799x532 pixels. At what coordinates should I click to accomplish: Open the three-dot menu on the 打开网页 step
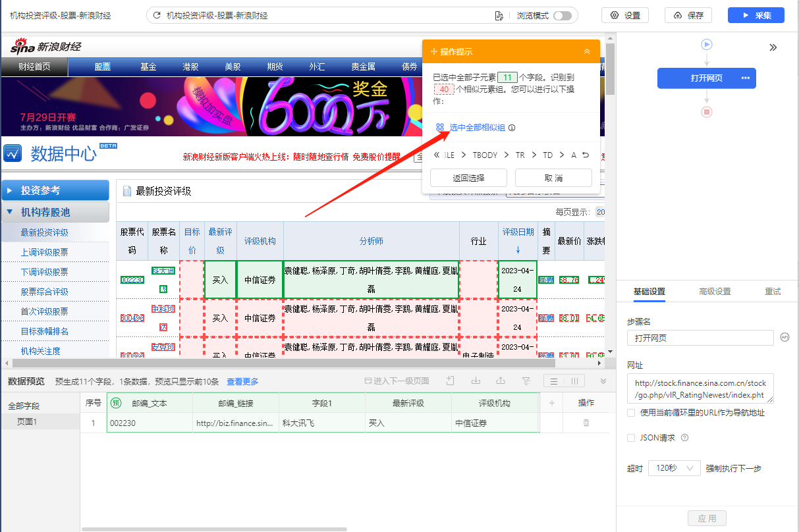[x=746, y=78]
